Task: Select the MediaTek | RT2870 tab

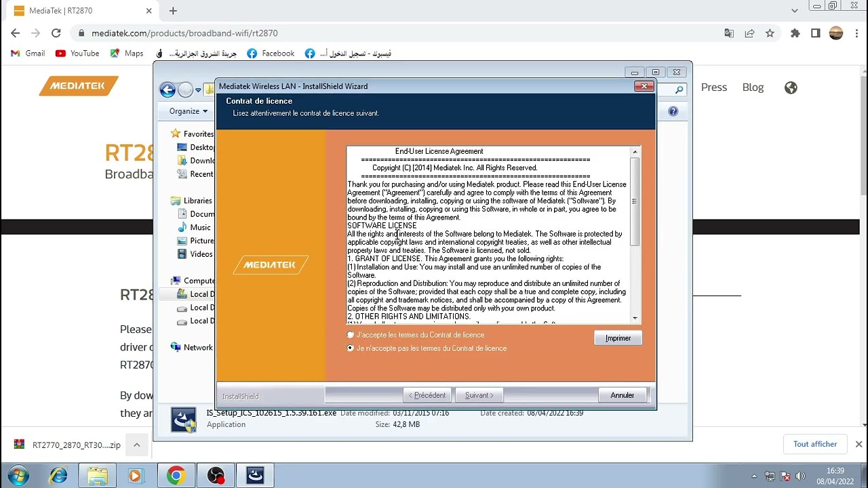Action: [x=82, y=11]
